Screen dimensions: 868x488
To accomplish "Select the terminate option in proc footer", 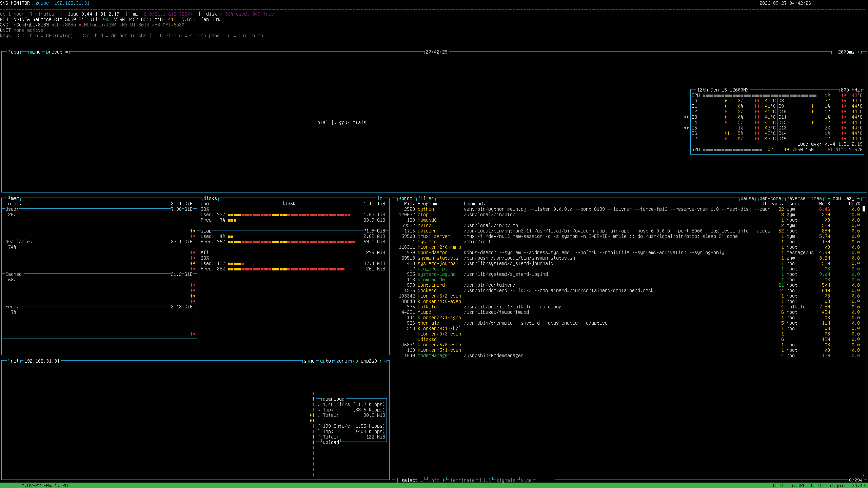I will pyautogui.click(x=462, y=480).
